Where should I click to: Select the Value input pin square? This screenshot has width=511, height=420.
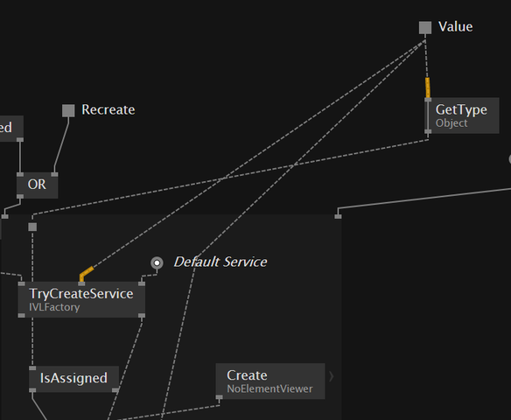click(425, 27)
